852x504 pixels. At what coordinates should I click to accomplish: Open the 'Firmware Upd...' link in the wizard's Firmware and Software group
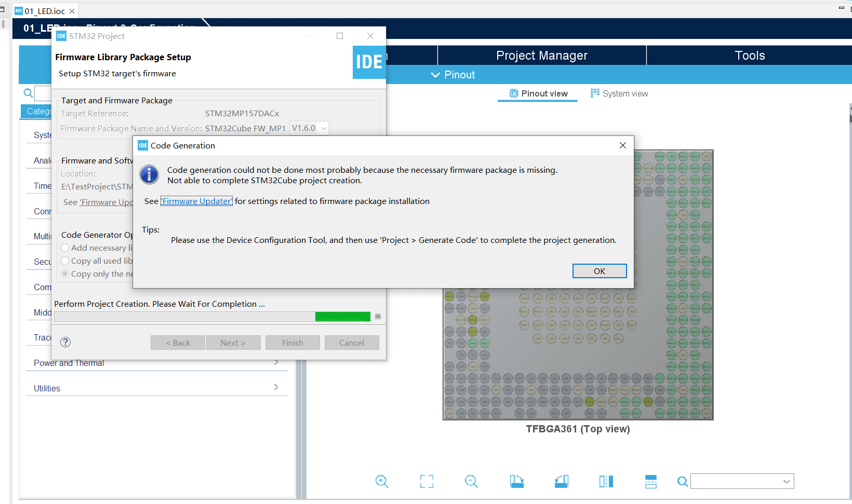coord(106,202)
